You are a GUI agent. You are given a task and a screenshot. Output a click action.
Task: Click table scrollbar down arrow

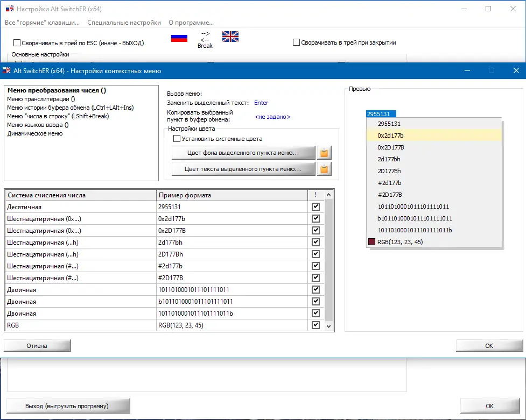(x=329, y=326)
